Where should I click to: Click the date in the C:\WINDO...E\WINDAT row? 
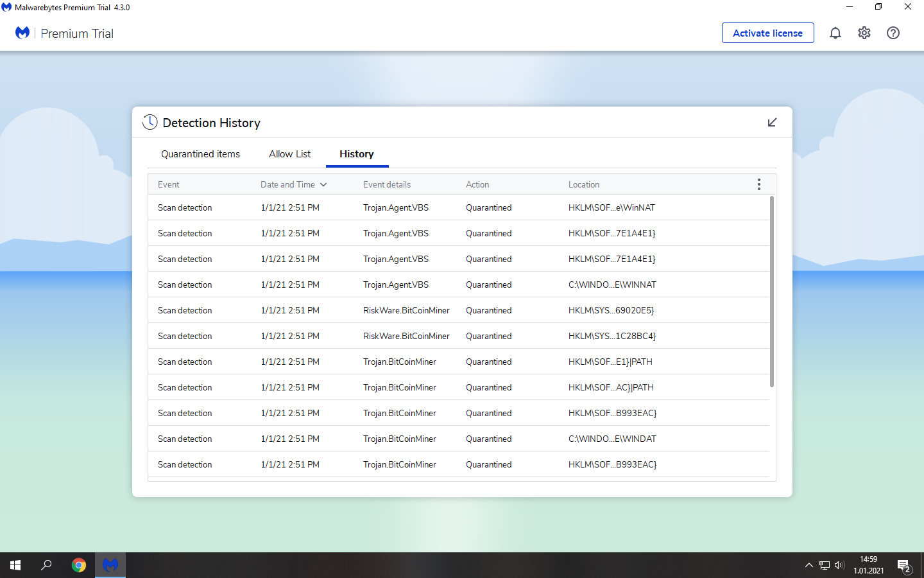click(290, 439)
